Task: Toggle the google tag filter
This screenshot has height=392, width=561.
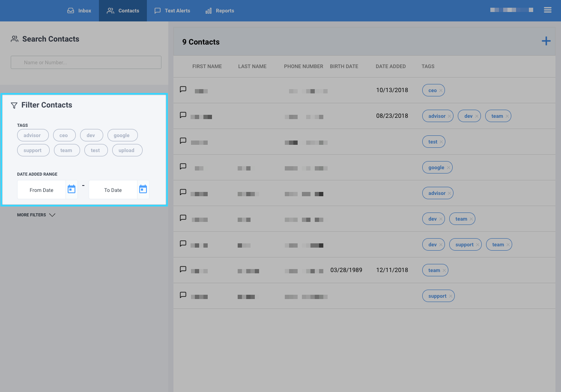Action: coord(122,135)
